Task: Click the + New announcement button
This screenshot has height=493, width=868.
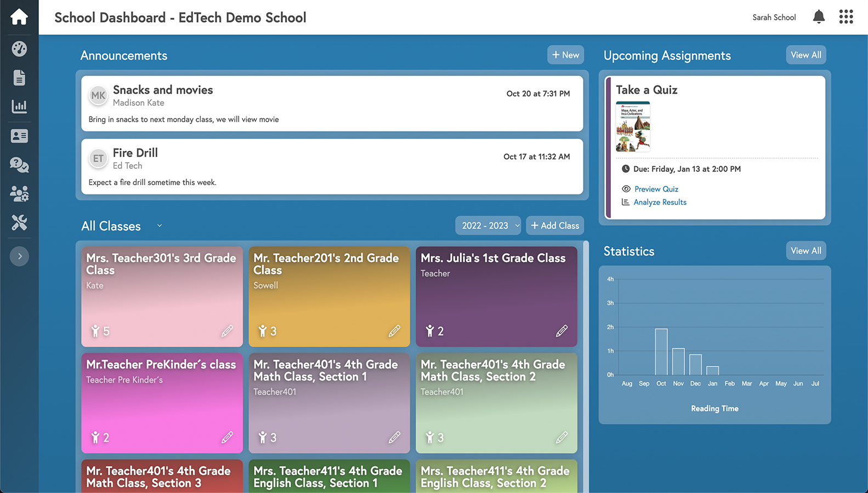Action: point(565,55)
